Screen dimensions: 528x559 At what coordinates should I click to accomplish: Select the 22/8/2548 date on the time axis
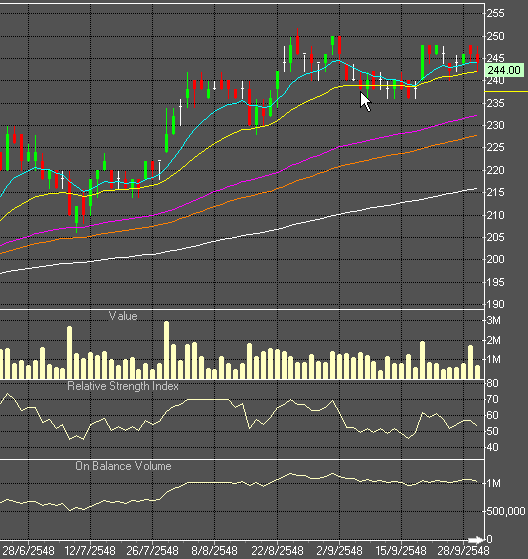(277, 550)
